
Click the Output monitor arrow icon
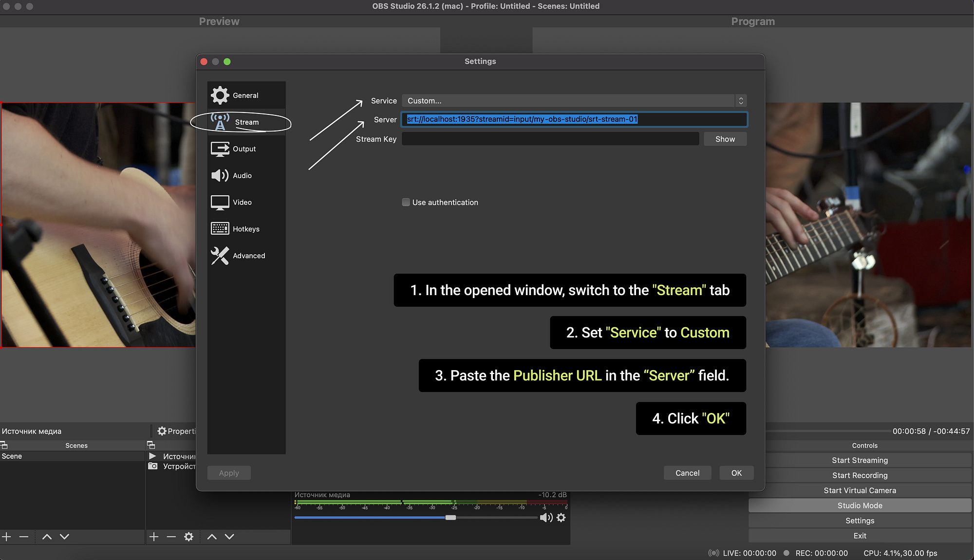(220, 149)
